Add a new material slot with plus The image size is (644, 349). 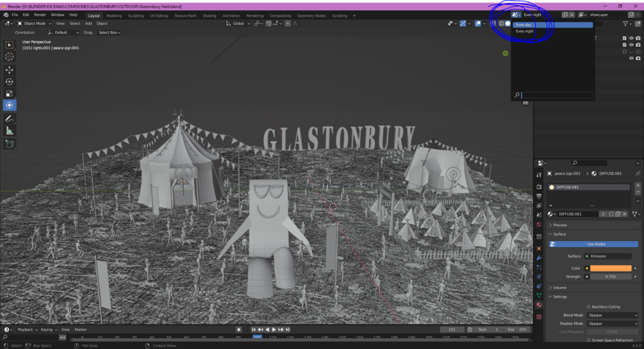point(638,186)
